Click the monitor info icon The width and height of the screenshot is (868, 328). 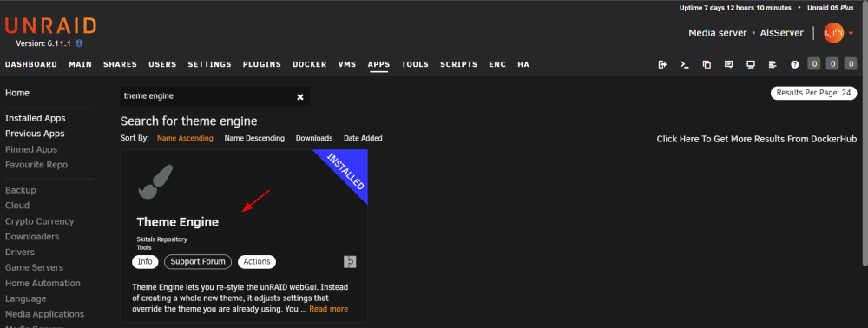751,64
